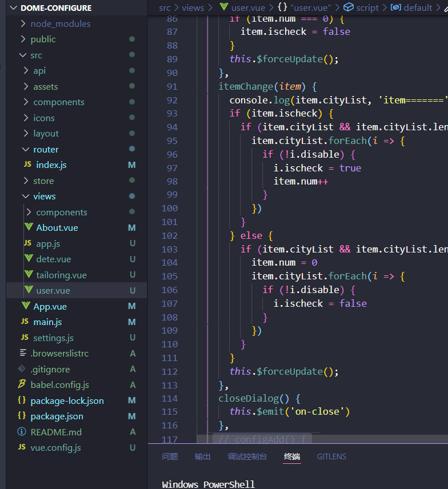
Task: Click the M git status of package-lock.json
Action: (x=132, y=400)
